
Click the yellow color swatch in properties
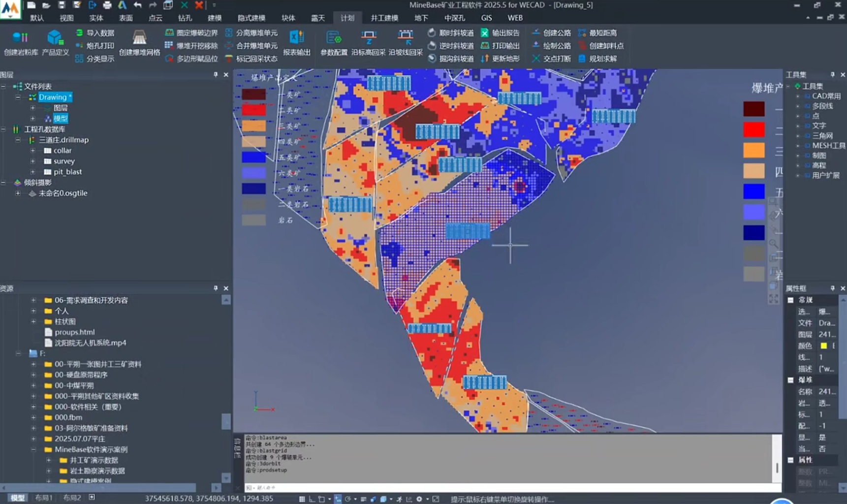[x=823, y=346]
